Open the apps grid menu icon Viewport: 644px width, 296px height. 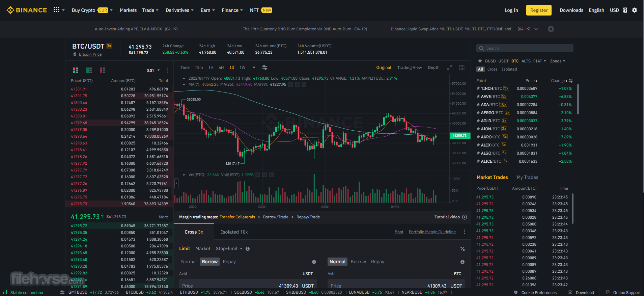(x=56, y=10)
